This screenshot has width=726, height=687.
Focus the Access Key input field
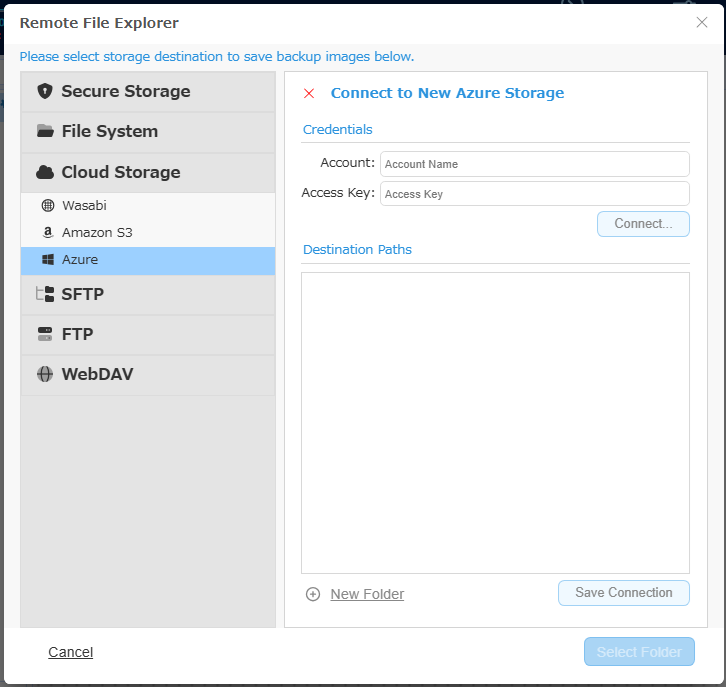tap(535, 194)
